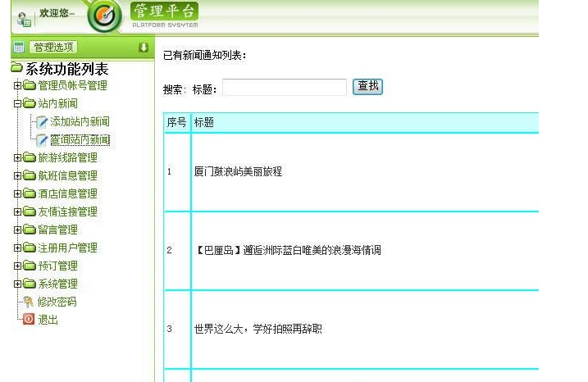Click the folder icon of 预订管理
Viewport: 588px width, 382px height.
tap(30, 266)
